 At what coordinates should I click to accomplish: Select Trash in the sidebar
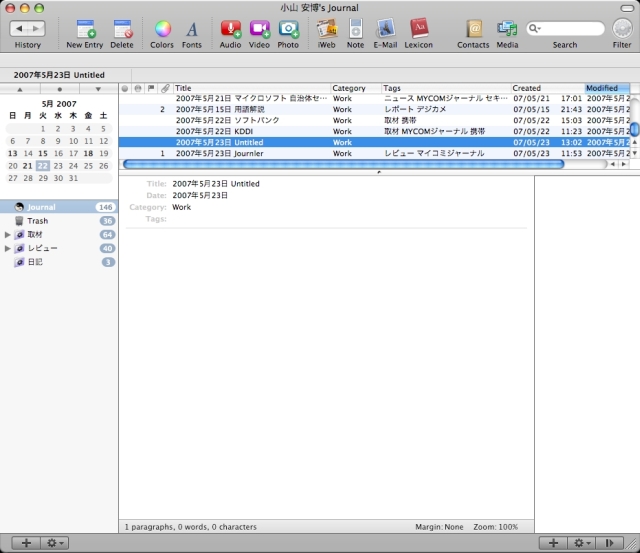click(59, 221)
